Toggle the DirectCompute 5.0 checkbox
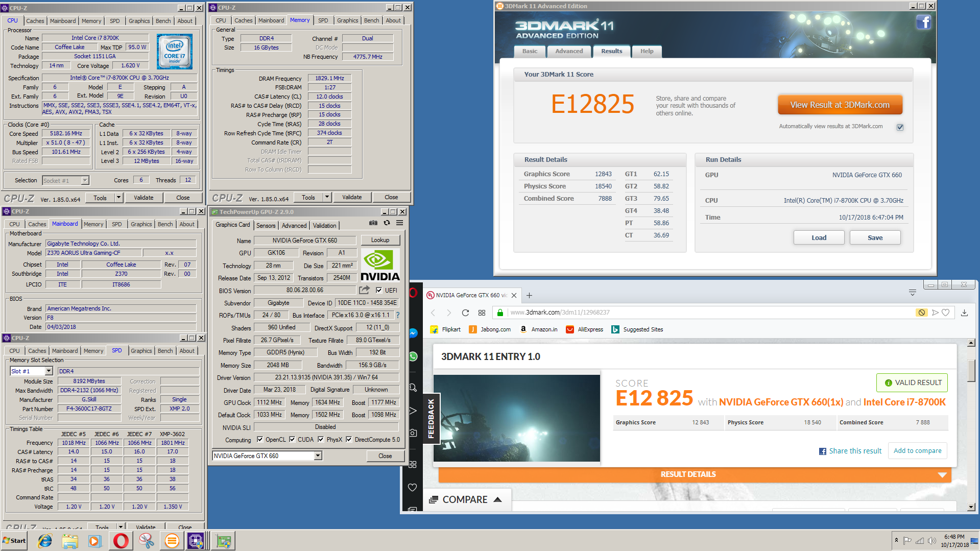 coord(349,439)
